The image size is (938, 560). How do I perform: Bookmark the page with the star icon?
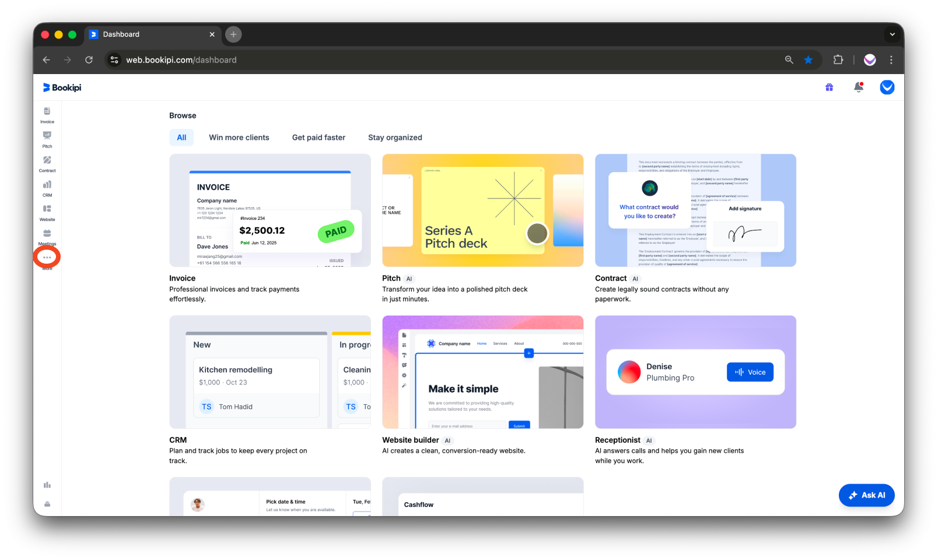click(808, 60)
